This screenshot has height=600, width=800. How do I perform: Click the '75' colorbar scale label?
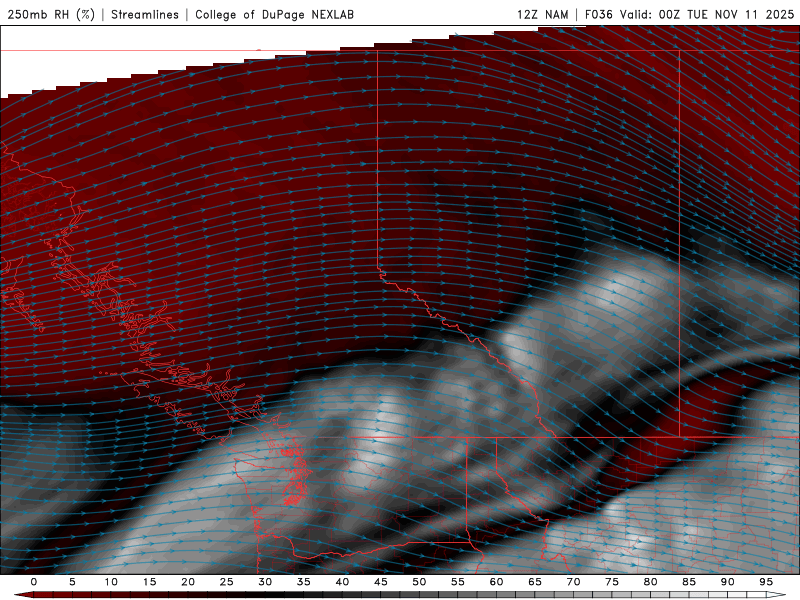click(612, 582)
